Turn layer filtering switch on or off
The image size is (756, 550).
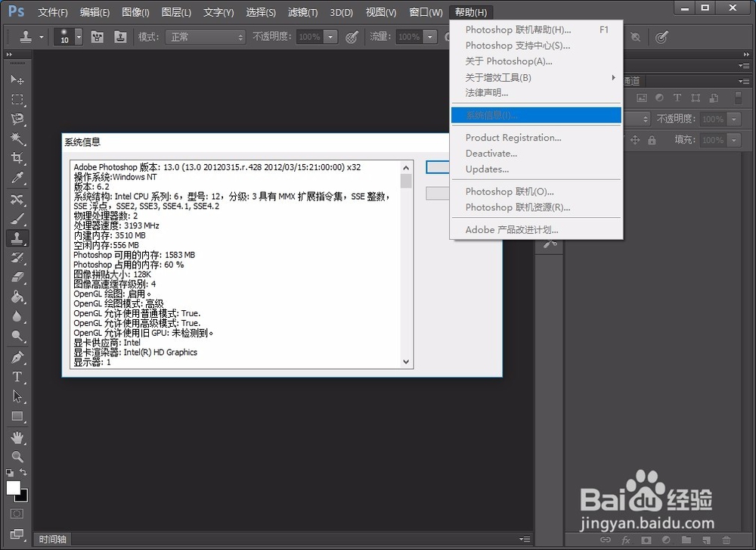click(738, 98)
